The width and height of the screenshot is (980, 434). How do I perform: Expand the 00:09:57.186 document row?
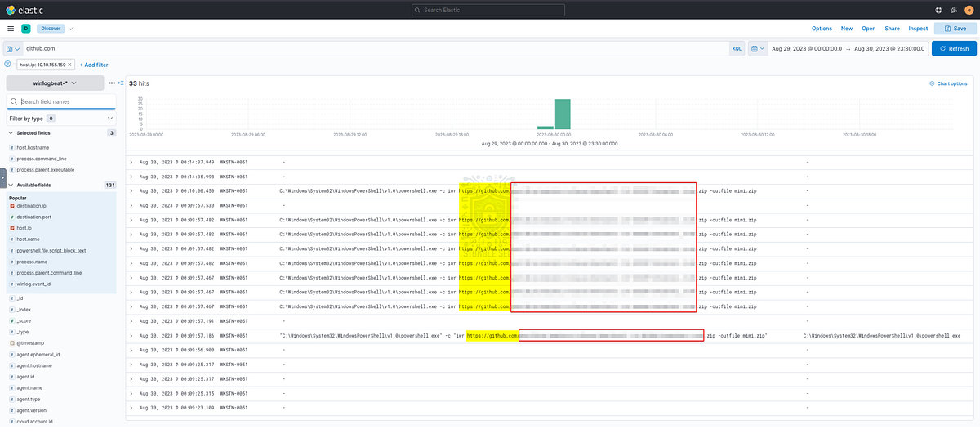tap(131, 336)
